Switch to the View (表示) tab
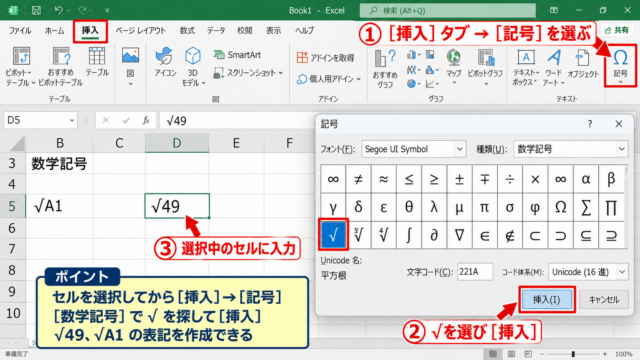The image size is (640, 360). point(273,31)
